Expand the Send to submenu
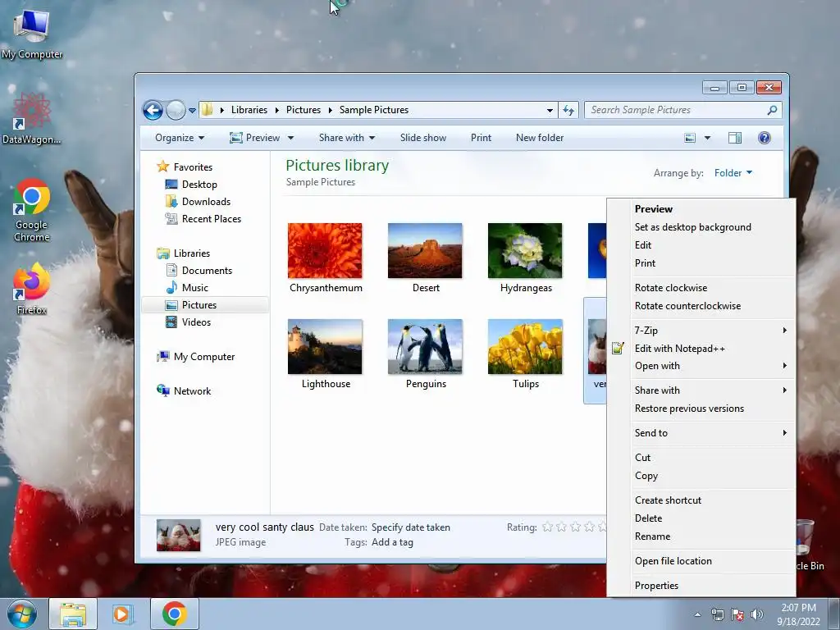Viewport: 840px width, 630px height. [x=701, y=433]
